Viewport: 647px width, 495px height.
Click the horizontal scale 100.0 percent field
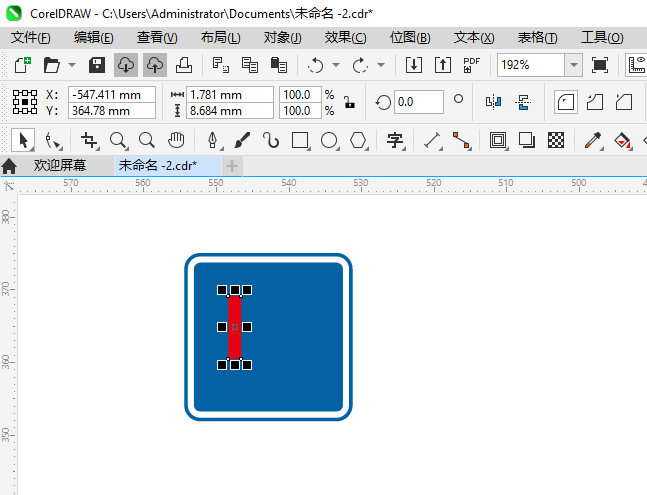pos(300,94)
